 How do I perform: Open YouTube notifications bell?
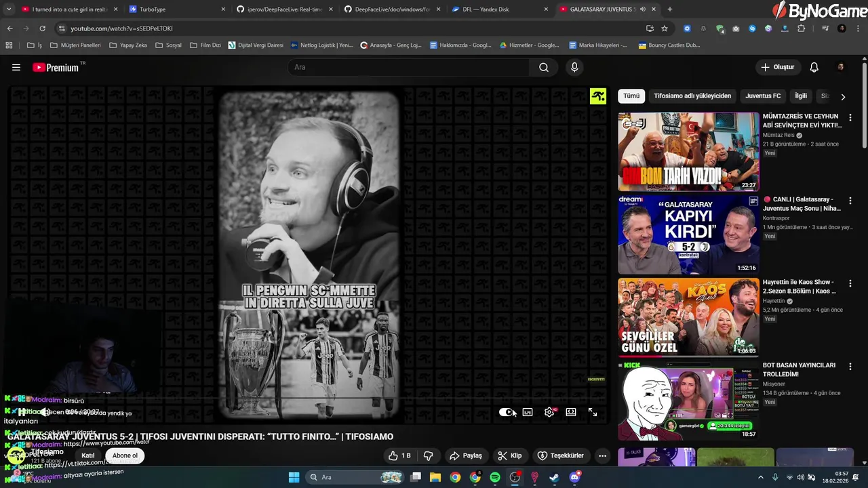point(814,67)
